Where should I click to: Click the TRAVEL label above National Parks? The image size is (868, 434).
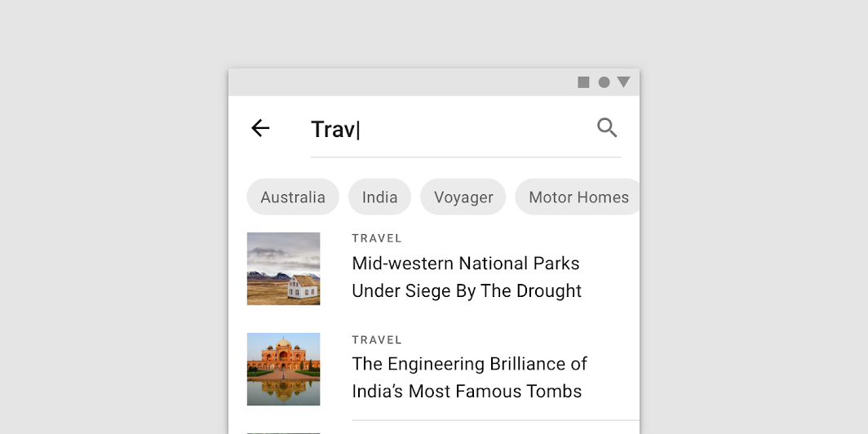[377, 238]
